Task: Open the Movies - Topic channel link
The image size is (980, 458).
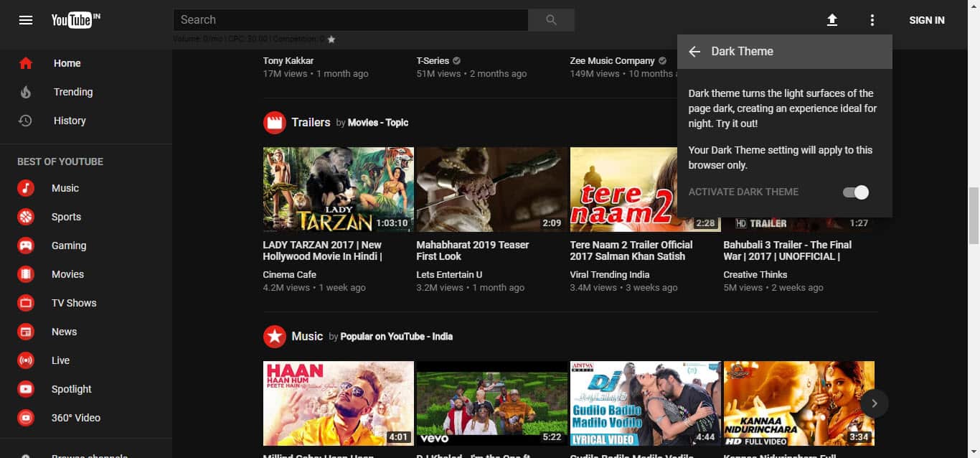Action: 378,123
